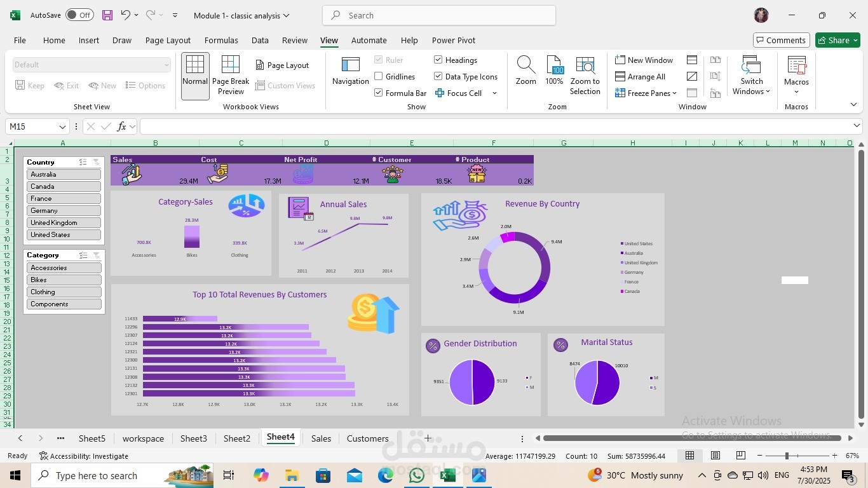Click inside the Name Box showing M15
The image size is (868, 488).
(33, 126)
